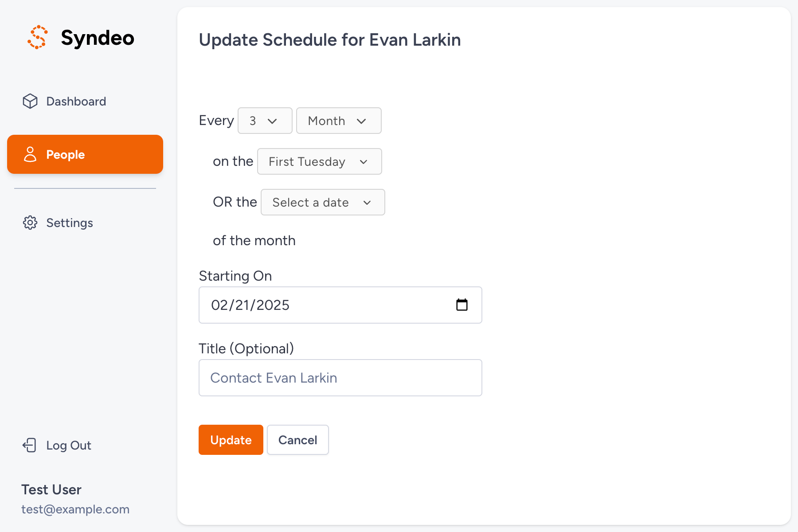This screenshot has width=798, height=532.
Task: Click the People person icon
Action: click(30, 154)
